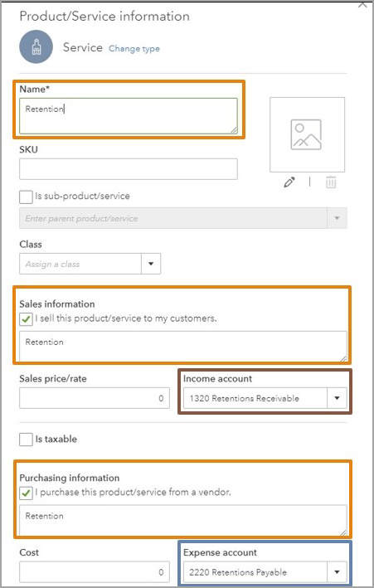
Task: Expand the Expense account dropdown arrow
Action: [x=337, y=572]
